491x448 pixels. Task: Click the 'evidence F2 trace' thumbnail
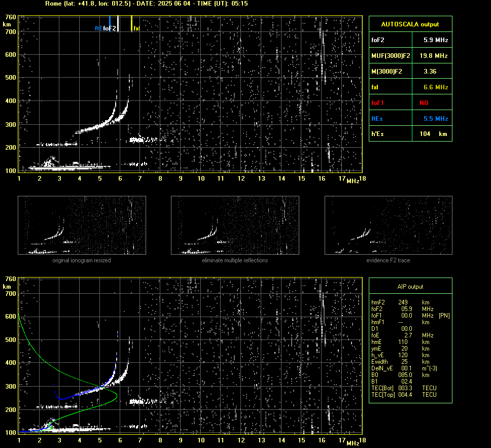coord(389,225)
